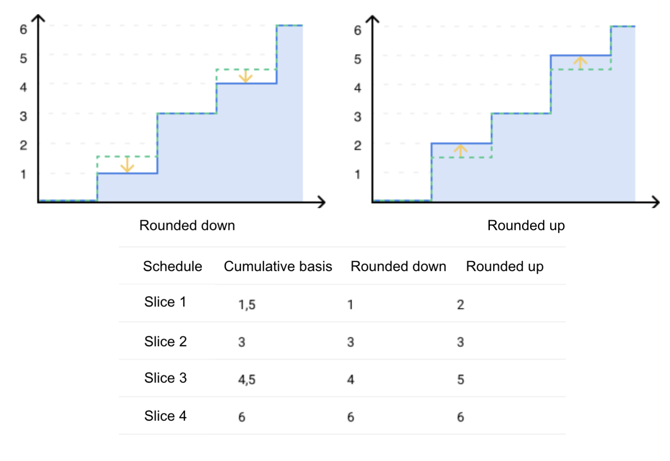This screenshot has width=670, height=461.
Task: Select the "Rounded up" caption below right chart
Action: pos(526,226)
